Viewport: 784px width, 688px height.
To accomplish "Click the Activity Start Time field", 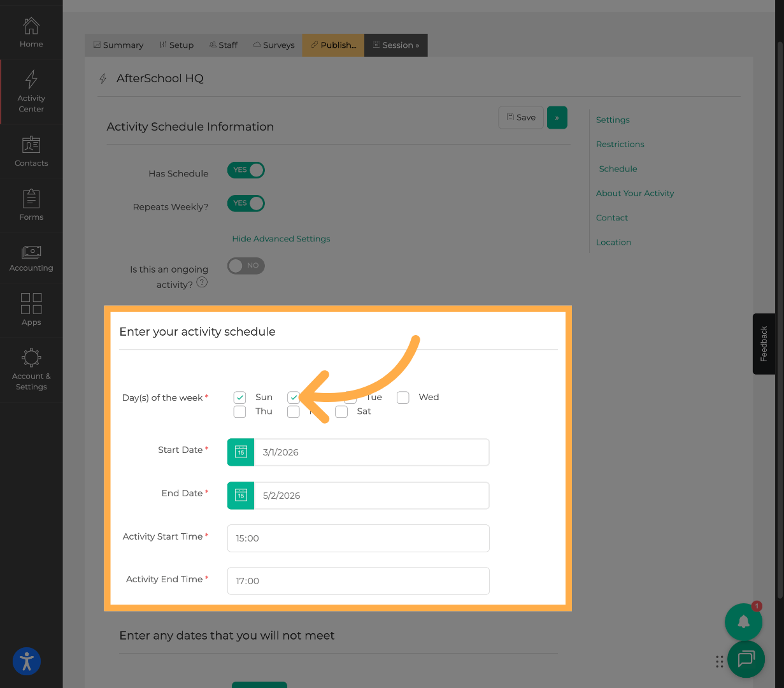I will tap(358, 538).
